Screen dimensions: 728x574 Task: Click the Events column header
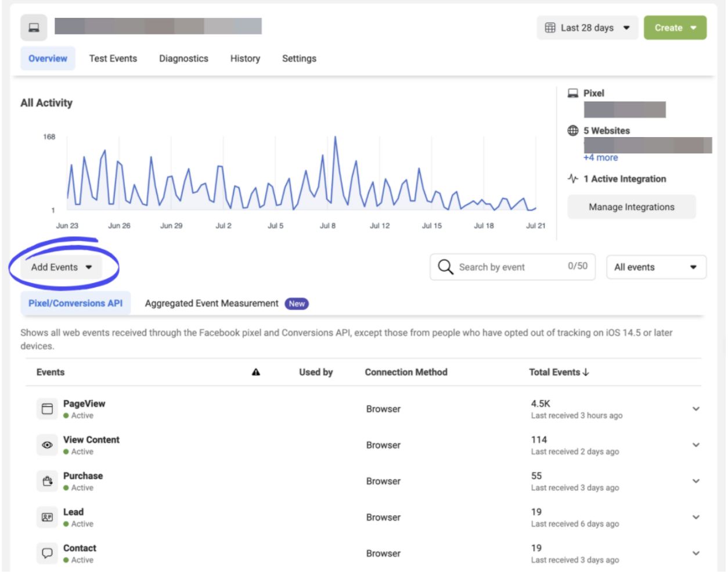pyautogui.click(x=51, y=372)
